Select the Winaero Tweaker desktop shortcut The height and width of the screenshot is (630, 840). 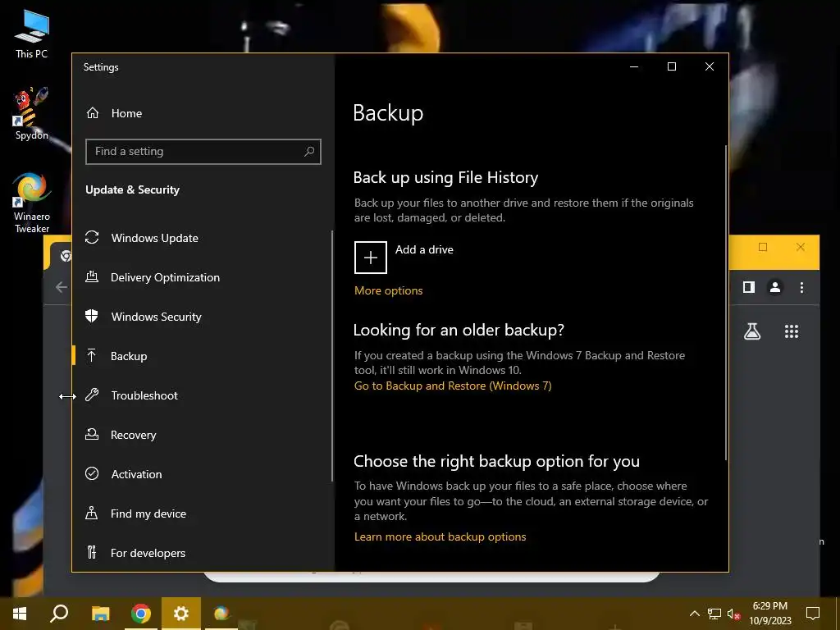pyautogui.click(x=31, y=203)
